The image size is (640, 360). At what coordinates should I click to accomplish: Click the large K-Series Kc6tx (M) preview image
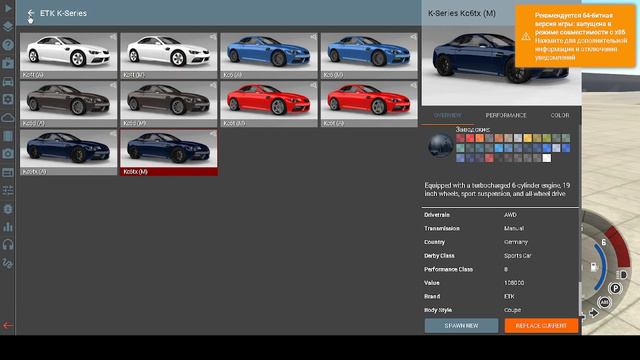[501, 65]
